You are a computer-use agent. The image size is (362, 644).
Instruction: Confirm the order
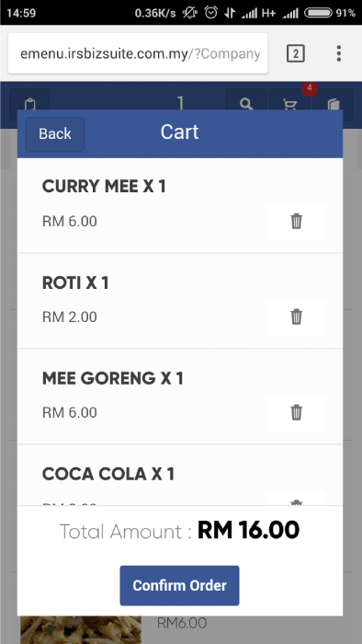click(179, 586)
